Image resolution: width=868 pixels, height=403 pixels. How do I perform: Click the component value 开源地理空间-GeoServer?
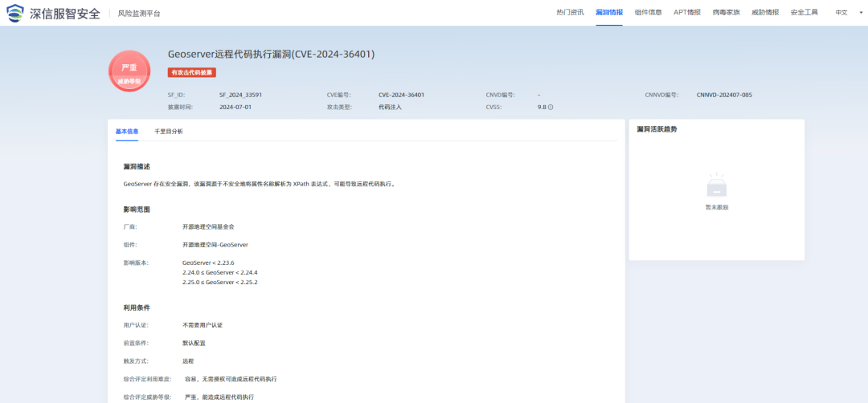tap(215, 244)
